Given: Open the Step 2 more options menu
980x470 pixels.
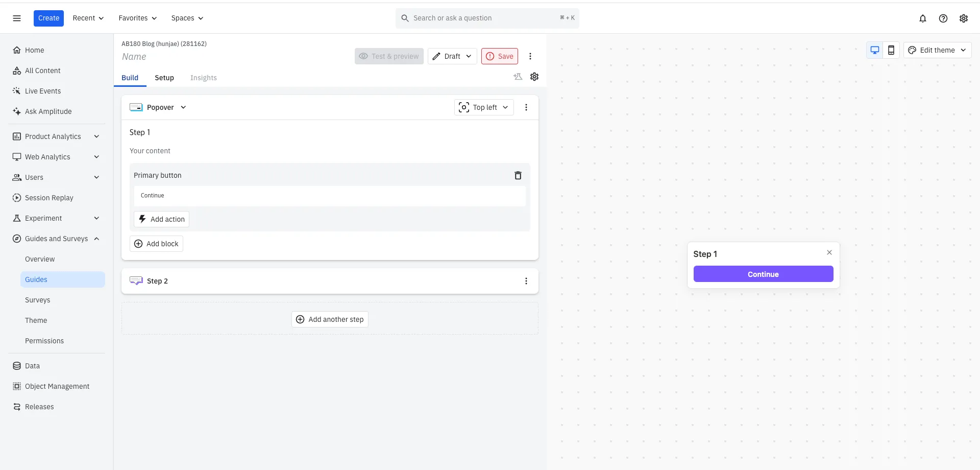Looking at the screenshot, I should (526, 281).
